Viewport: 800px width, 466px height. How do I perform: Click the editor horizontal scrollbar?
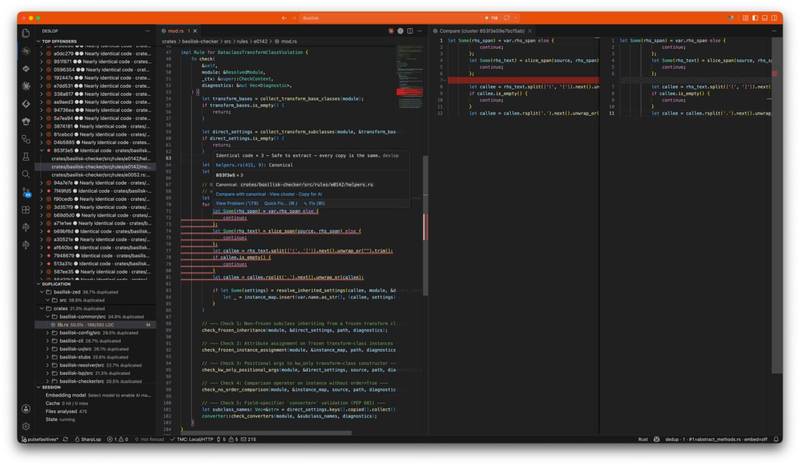pyautogui.click(x=265, y=433)
